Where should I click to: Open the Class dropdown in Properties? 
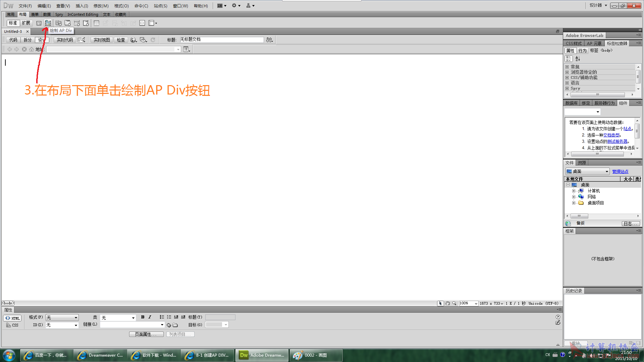(118, 317)
